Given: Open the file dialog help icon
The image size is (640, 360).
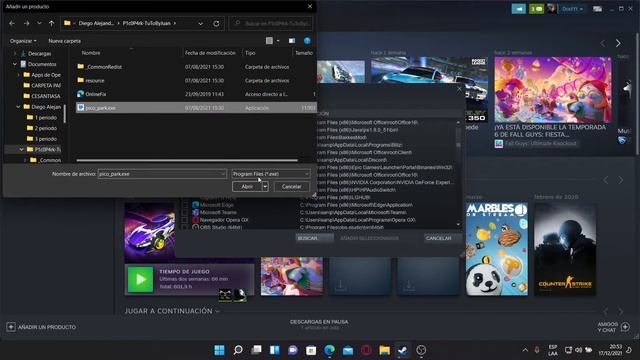Looking at the screenshot, I should 307,40.
